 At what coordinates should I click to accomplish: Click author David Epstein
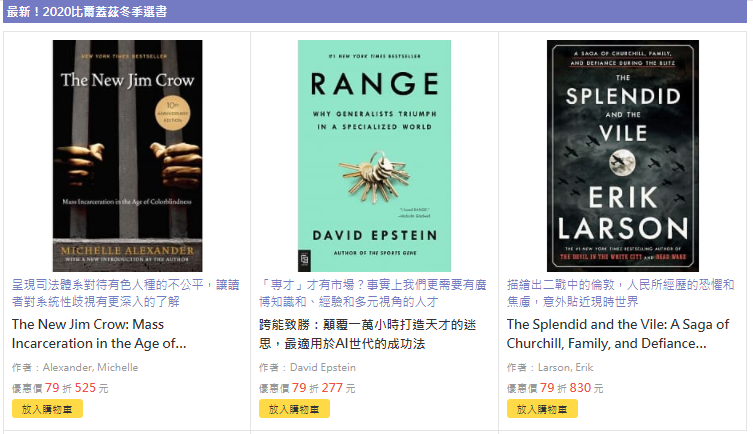[x=323, y=367]
